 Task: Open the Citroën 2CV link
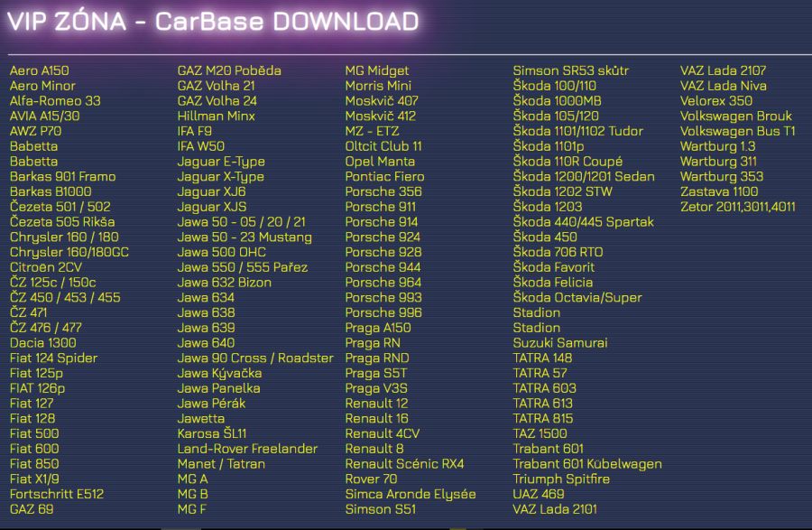pos(46,267)
